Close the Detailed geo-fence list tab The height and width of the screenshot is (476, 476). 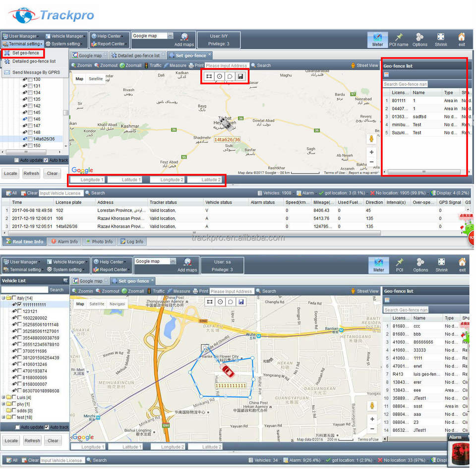(x=163, y=55)
